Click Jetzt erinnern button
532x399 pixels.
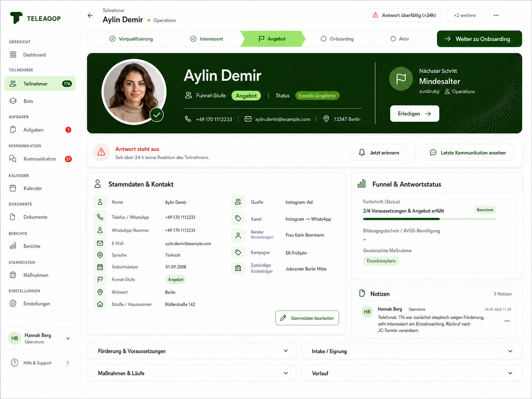[379, 152]
